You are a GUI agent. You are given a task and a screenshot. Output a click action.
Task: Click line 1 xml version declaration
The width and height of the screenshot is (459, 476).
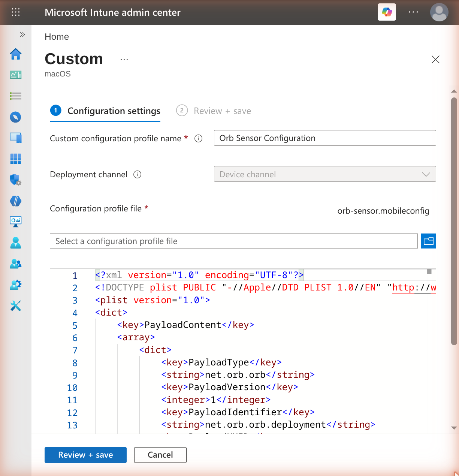(x=199, y=275)
